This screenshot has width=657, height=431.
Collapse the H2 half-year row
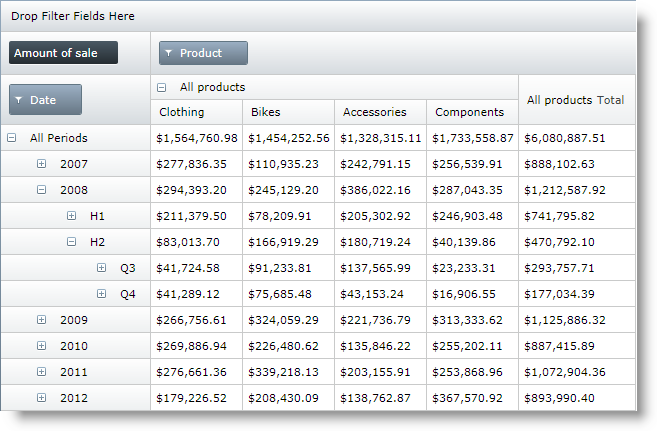(72, 242)
